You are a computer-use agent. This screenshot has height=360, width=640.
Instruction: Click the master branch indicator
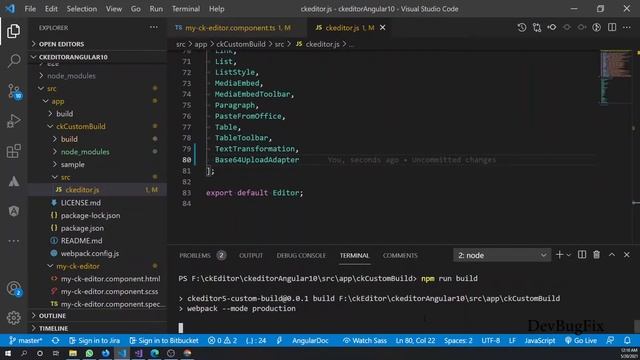click(x=25, y=340)
